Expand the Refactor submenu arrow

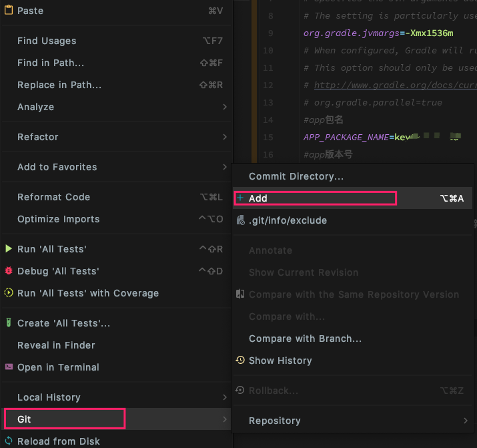point(225,137)
